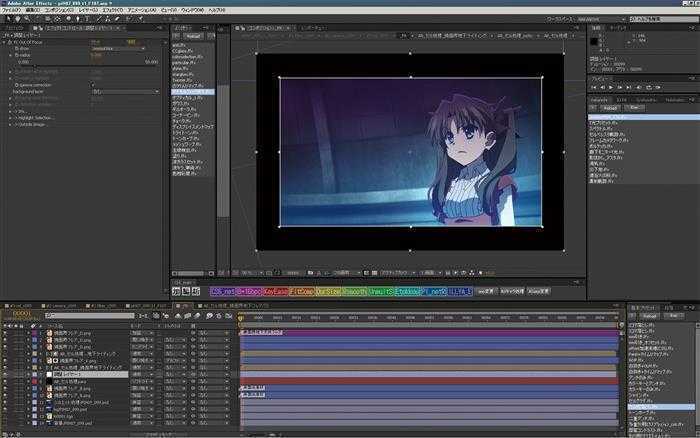
Task: Click the purple colored script button
Action: point(223,291)
